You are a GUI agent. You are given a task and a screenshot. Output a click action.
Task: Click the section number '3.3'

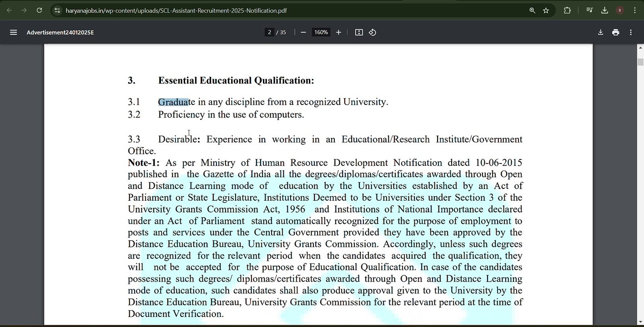pos(134,139)
